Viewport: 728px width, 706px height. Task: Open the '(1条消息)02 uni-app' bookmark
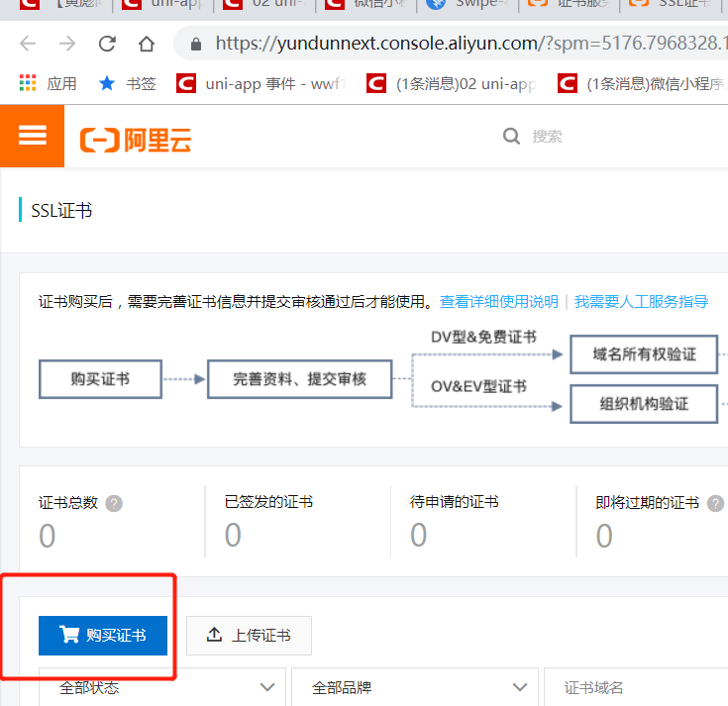452,83
